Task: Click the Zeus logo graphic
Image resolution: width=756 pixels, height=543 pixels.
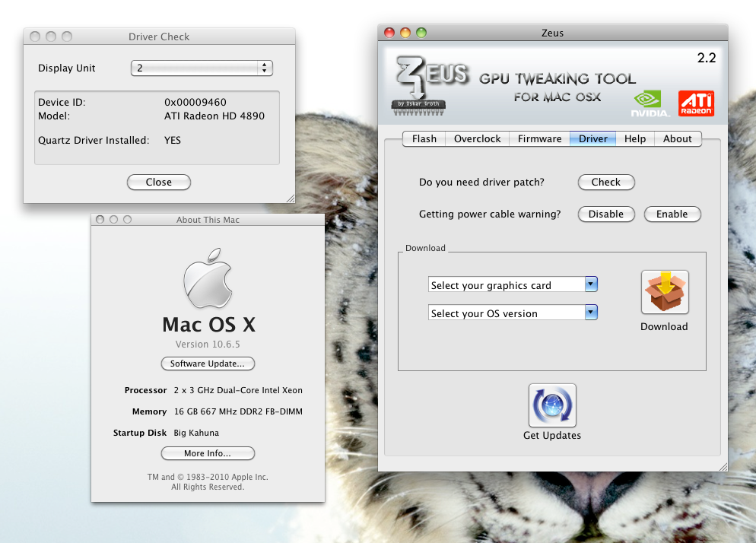Action: click(431, 86)
